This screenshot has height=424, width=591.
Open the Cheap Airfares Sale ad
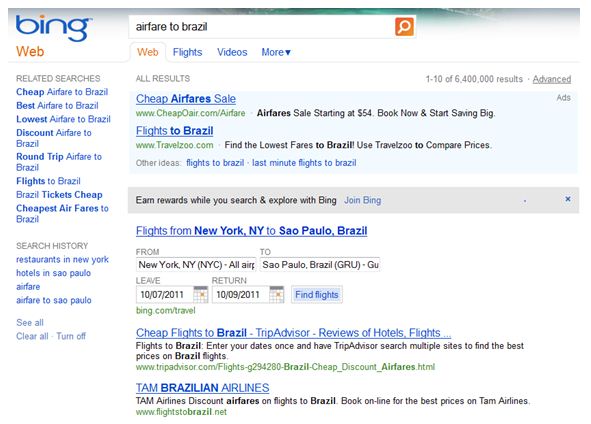tap(186, 99)
